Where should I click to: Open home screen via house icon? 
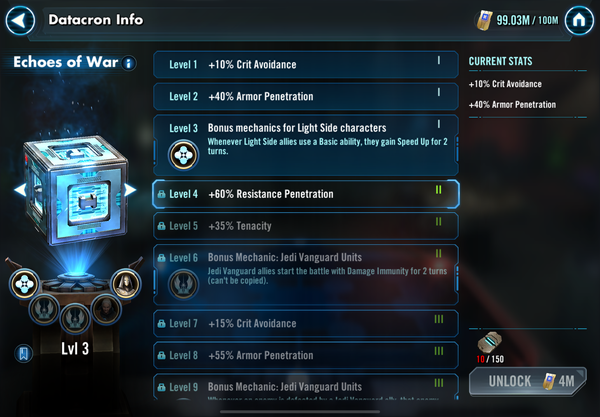coord(579,20)
